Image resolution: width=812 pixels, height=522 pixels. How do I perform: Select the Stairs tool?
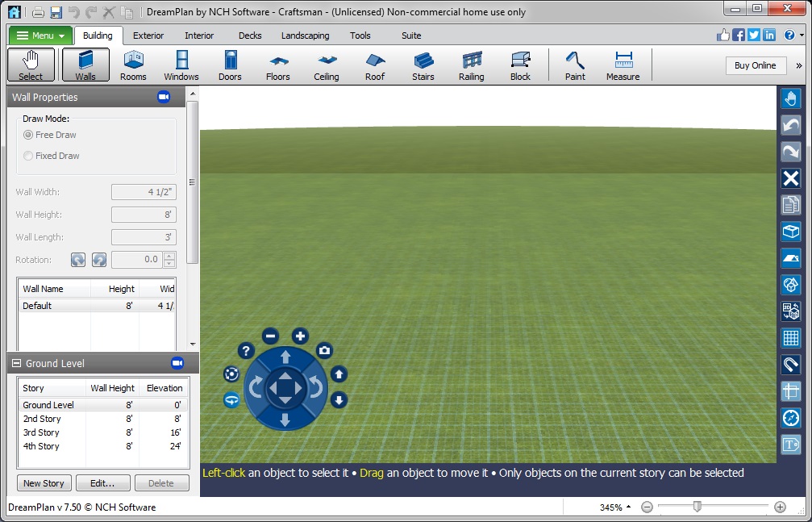pos(423,65)
